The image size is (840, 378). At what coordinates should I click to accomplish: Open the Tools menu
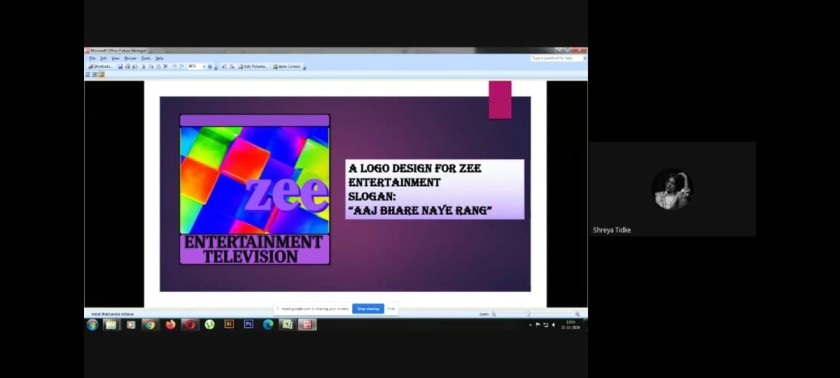click(146, 58)
